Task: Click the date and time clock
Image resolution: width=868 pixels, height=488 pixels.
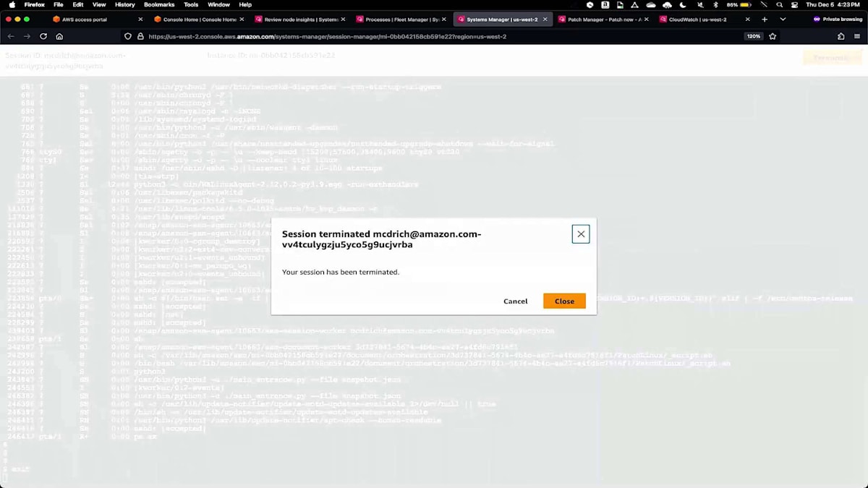Action: click(x=834, y=4)
